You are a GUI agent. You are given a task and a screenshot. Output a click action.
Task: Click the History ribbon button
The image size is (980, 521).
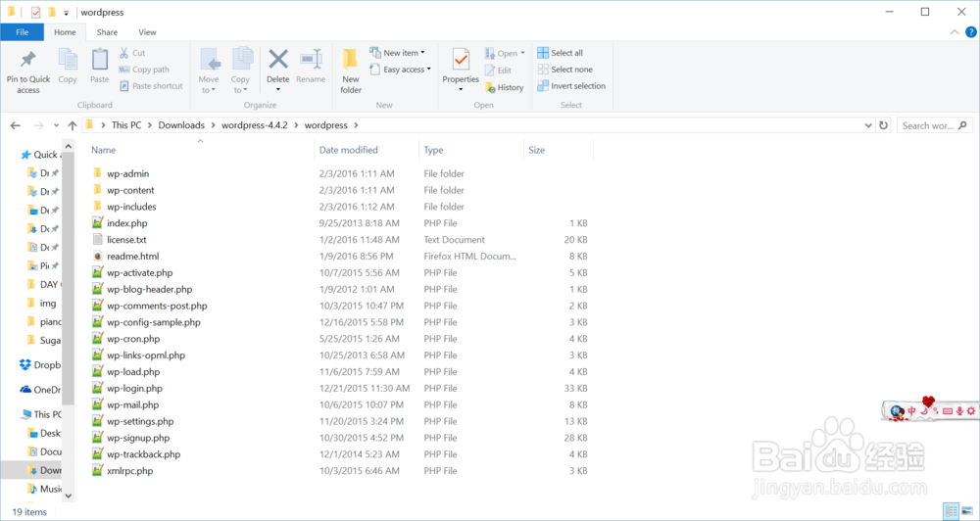tap(505, 87)
